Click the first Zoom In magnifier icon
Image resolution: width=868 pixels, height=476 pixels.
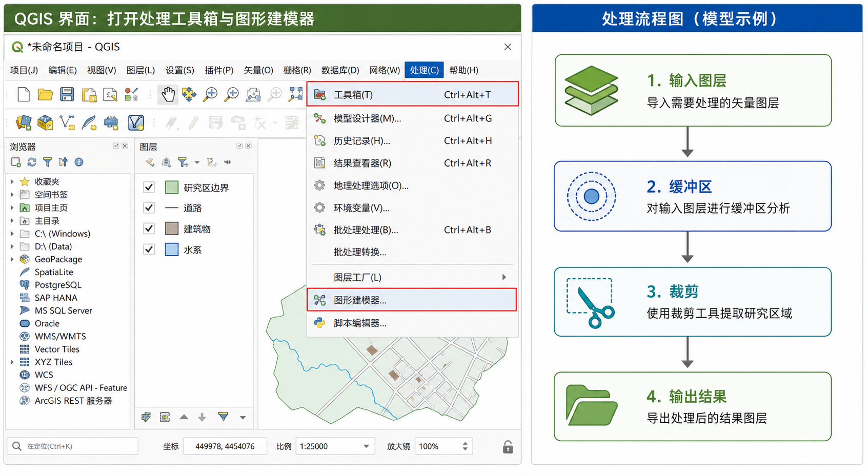(211, 94)
